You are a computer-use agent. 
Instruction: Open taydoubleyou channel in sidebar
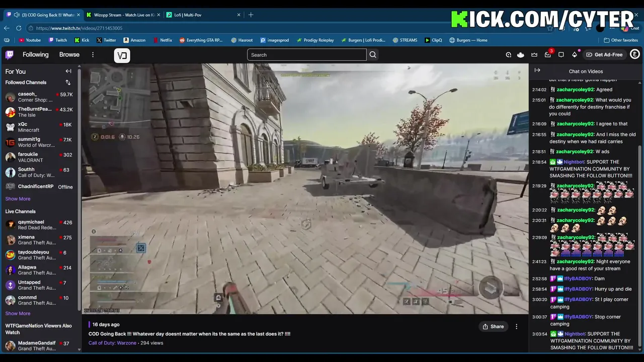coord(39,255)
